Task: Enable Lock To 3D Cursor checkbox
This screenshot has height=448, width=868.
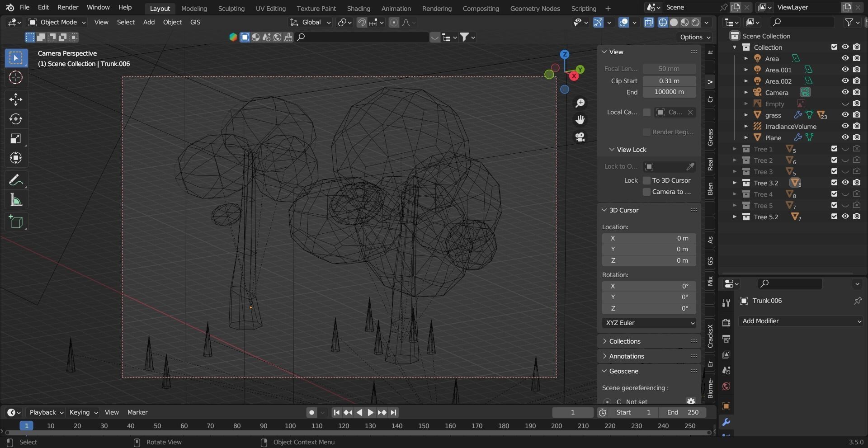Action: tap(646, 180)
